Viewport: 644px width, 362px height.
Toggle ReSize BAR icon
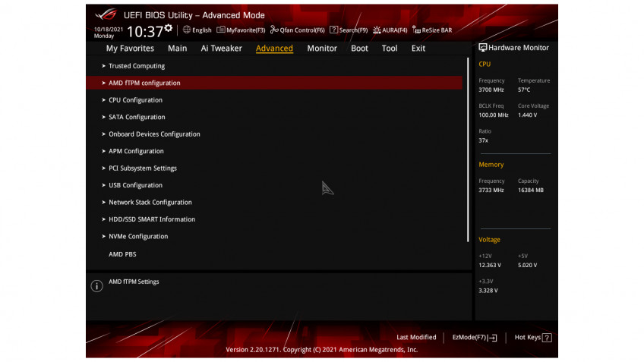[416, 30]
